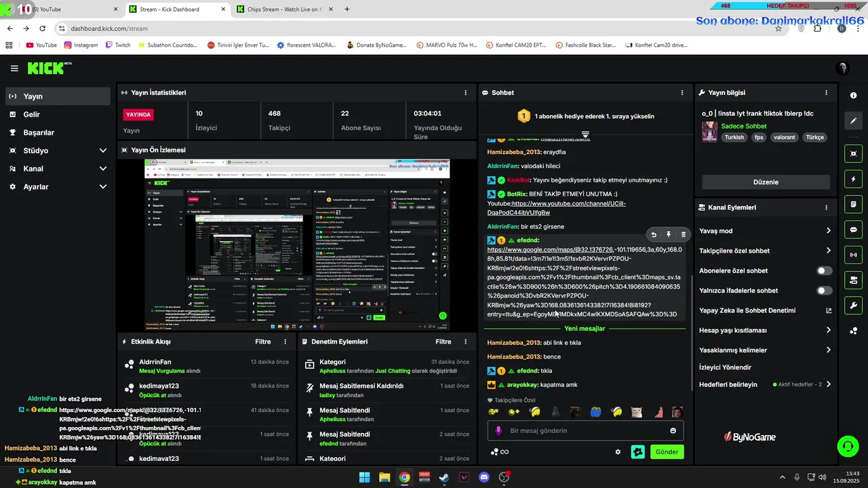
Task: Open Discord from the taskbar
Action: click(484, 477)
